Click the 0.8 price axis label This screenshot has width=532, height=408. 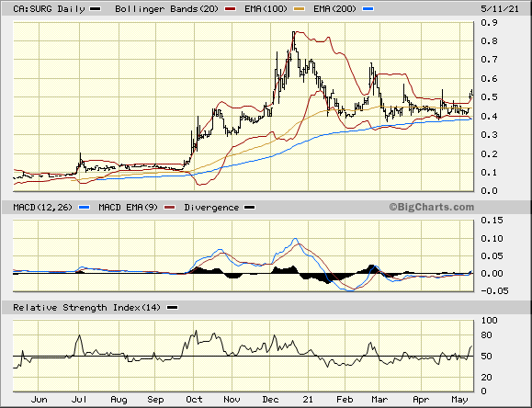(489, 41)
